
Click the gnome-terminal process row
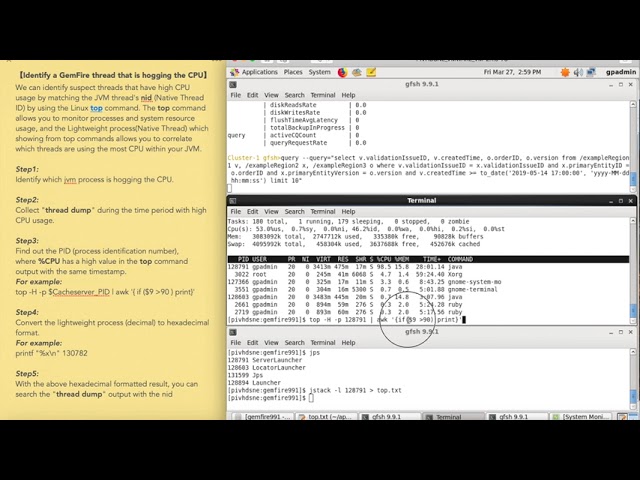pos(362,290)
